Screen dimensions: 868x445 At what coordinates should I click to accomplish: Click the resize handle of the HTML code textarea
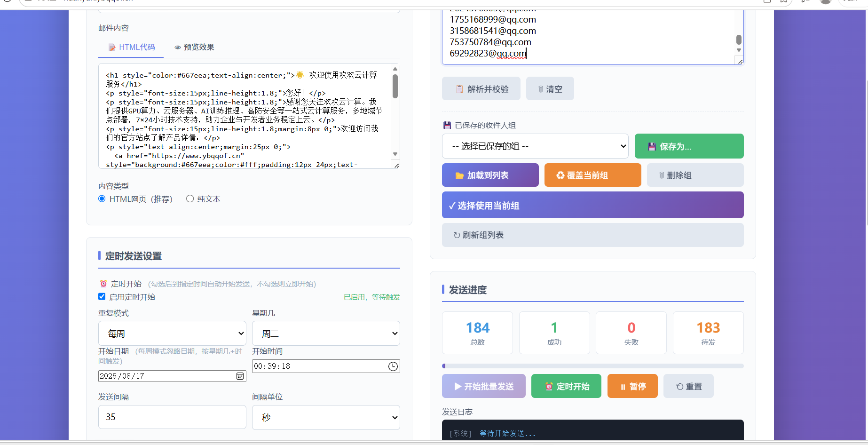tap(396, 165)
